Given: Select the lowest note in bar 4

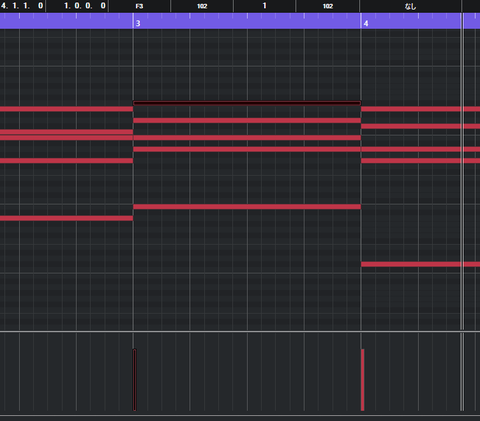Looking at the screenshot, I should click(420, 264).
